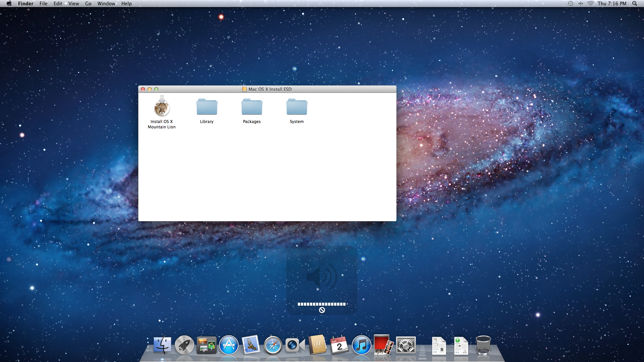Click the clock showing Thu 7:16 PM
The height and width of the screenshot is (362, 644).
612,3
